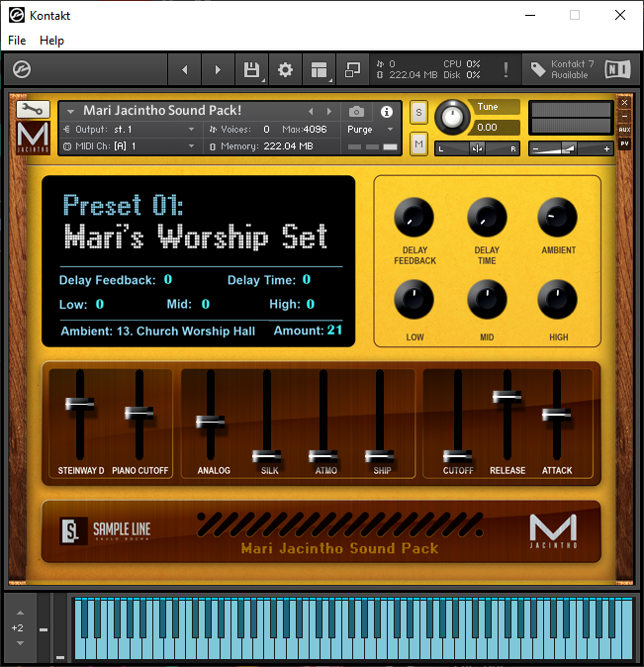Click the Silk fader handle
Screen dimensions: 644x667
click(x=267, y=456)
